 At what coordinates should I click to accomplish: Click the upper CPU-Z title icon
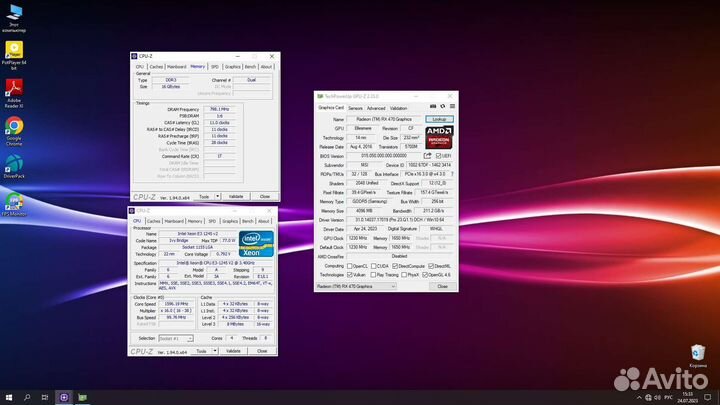click(x=134, y=56)
